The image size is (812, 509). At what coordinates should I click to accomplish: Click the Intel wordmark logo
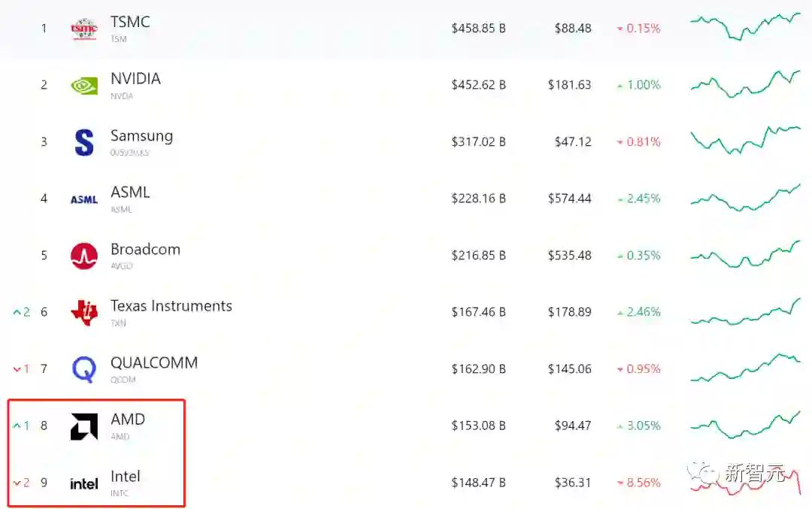tap(83, 483)
